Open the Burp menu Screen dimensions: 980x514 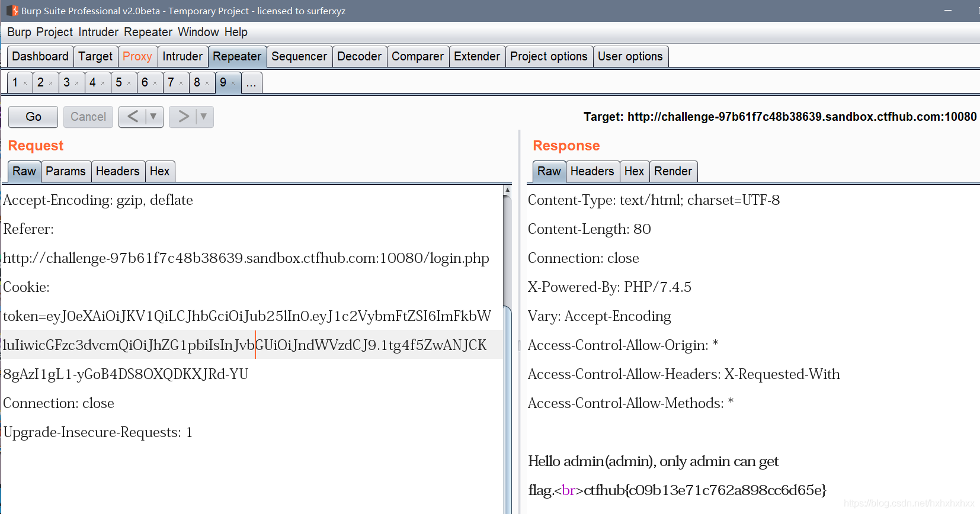click(19, 32)
